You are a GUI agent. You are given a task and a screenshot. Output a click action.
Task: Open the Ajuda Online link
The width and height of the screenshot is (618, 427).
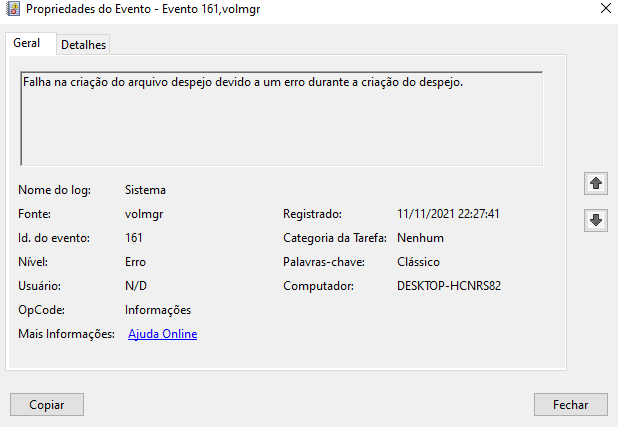coord(162,334)
